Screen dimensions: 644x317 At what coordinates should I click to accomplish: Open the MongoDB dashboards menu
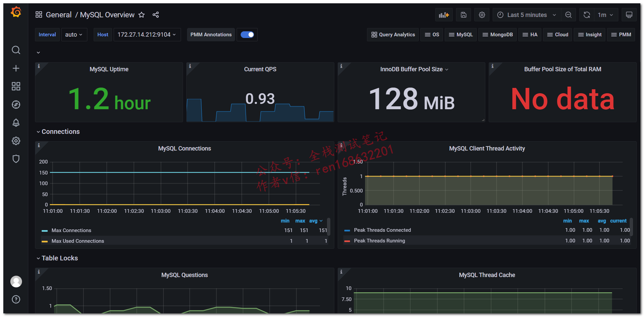pyautogui.click(x=498, y=35)
